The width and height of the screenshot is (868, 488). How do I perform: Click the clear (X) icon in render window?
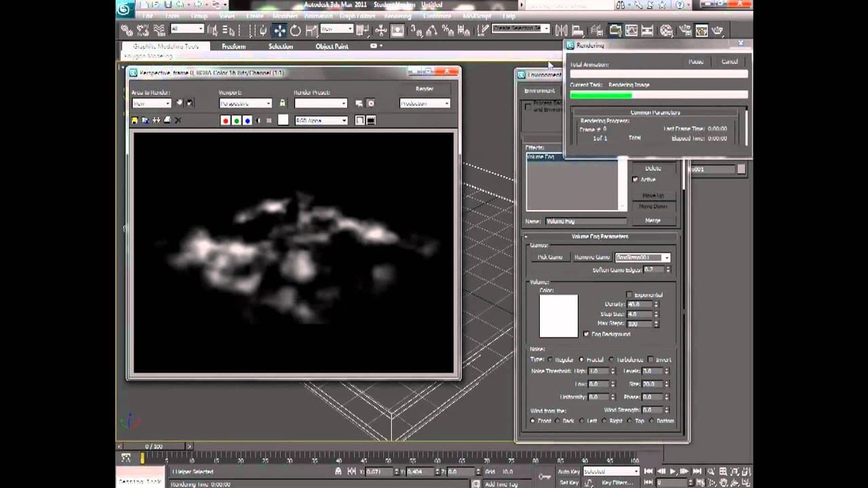(178, 121)
